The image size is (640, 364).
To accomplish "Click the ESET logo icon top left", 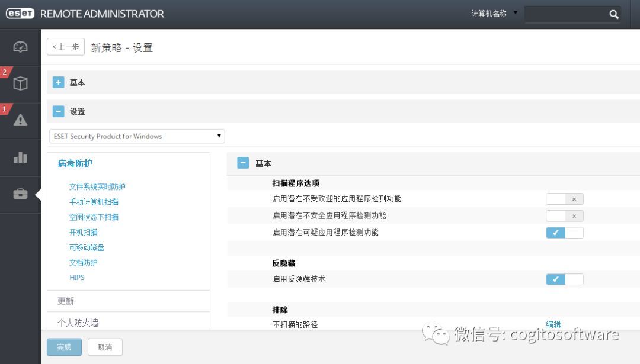I will (x=20, y=13).
